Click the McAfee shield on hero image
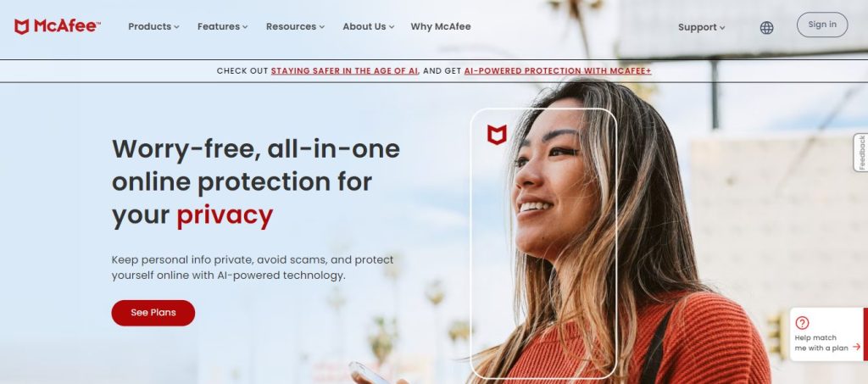 point(497,135)
